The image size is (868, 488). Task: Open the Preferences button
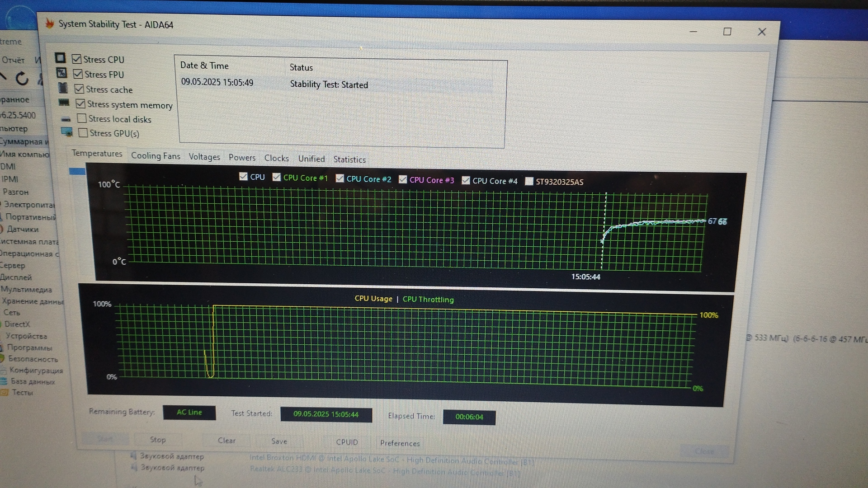click(x=400, y=443)
